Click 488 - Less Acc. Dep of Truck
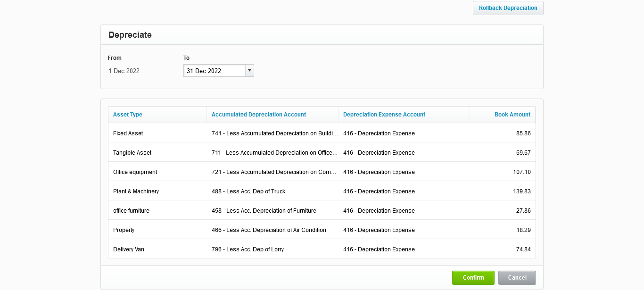Image resolution: width=644 pixels, height=290 pixels. click(248, 191)
